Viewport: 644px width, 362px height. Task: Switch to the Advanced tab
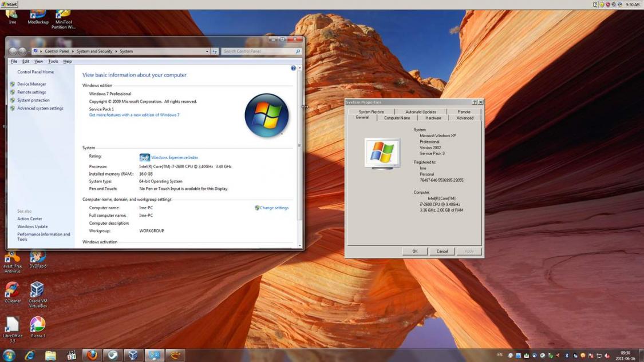click(465, 118)
